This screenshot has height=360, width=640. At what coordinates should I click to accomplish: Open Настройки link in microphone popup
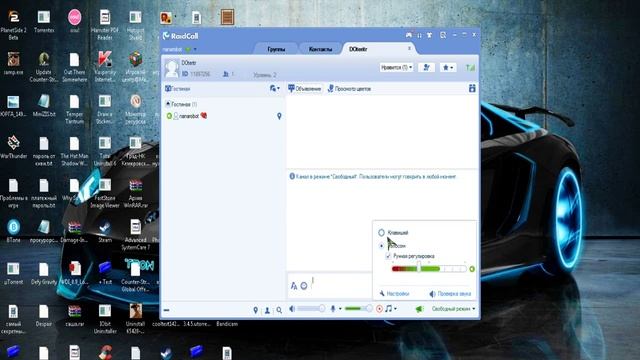click(x=394, y=293)
